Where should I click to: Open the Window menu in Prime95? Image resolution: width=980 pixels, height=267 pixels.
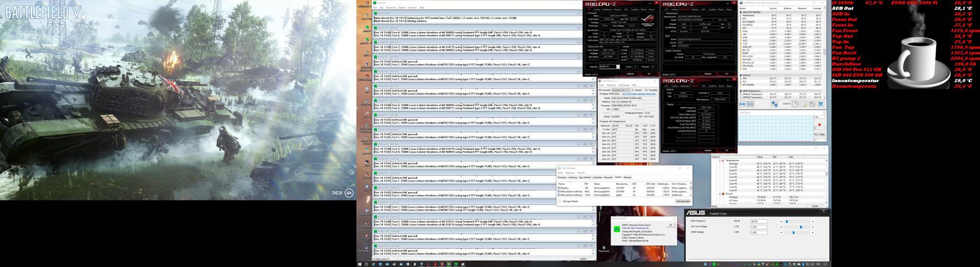pos(412,8)
